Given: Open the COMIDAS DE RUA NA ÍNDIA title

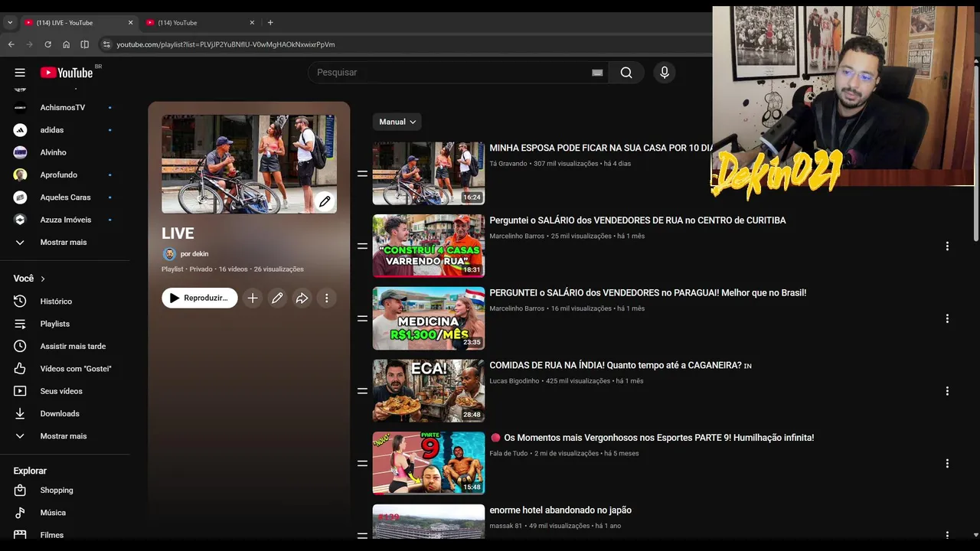Looking at the screenshot, I should point(621,366).
